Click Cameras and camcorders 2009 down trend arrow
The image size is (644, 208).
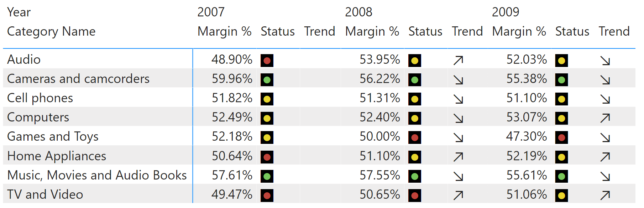(x=605, y=80)
